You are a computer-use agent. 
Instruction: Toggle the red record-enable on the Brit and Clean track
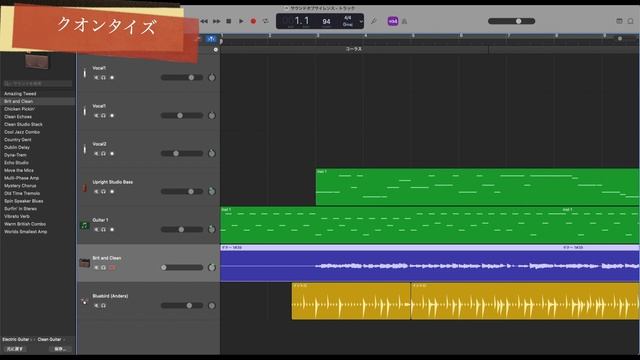point(112,267)
